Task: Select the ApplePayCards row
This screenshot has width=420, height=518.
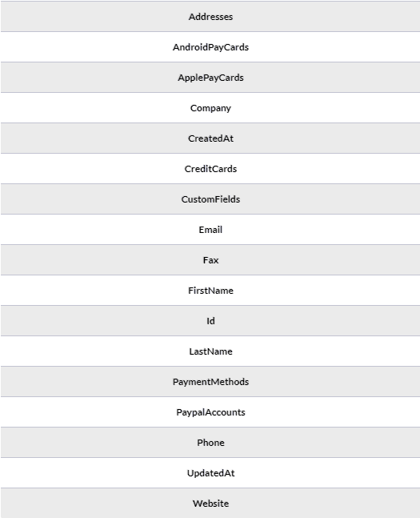Action: pos(210,78)
